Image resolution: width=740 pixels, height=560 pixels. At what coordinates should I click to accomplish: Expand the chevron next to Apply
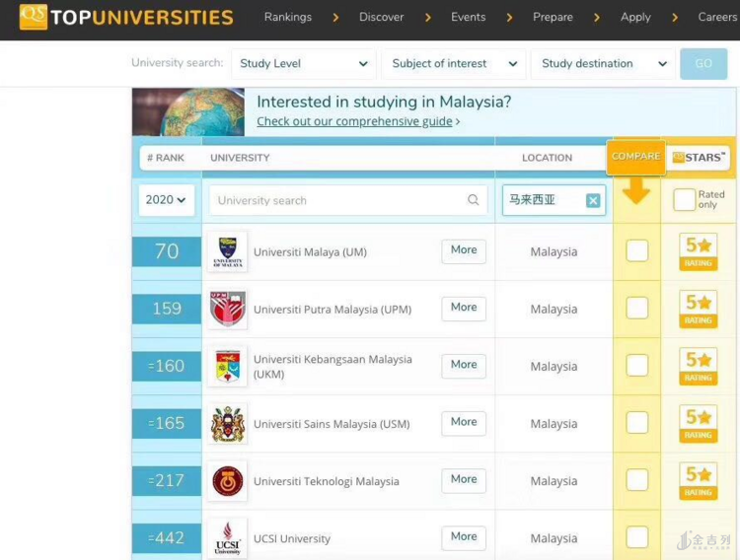coord(675,18)
